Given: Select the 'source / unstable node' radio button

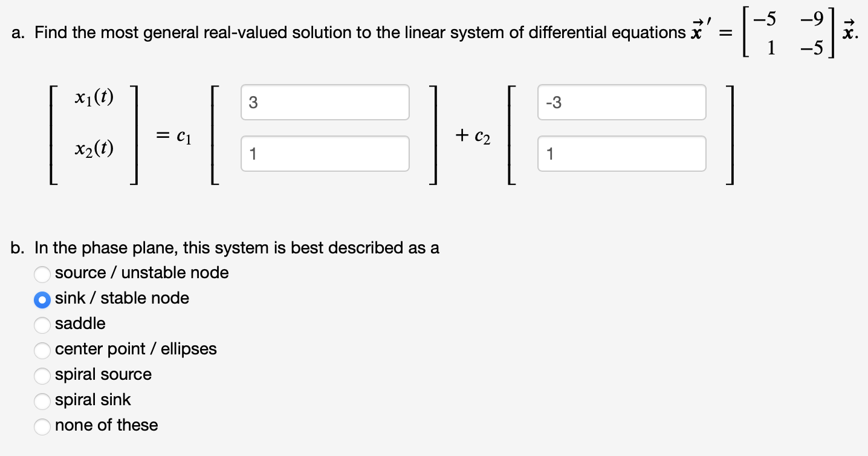Looking at the screenshot, I should coord(42,275).
